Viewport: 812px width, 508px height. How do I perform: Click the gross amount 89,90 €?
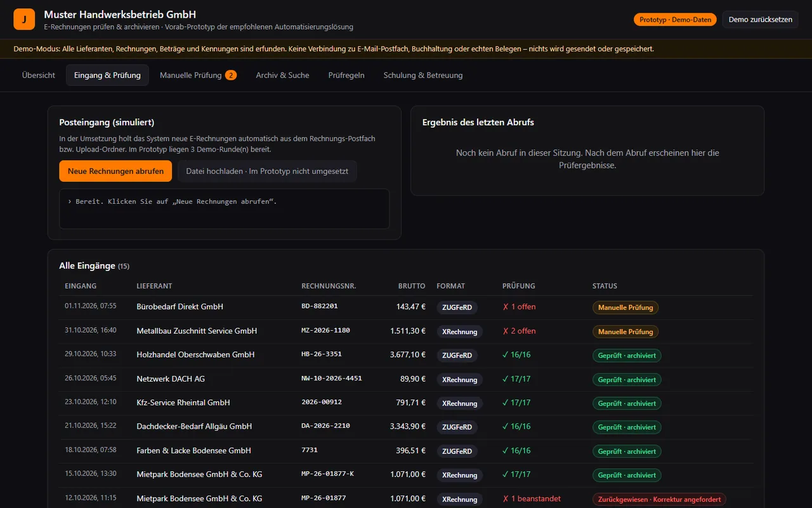(413, 378)
